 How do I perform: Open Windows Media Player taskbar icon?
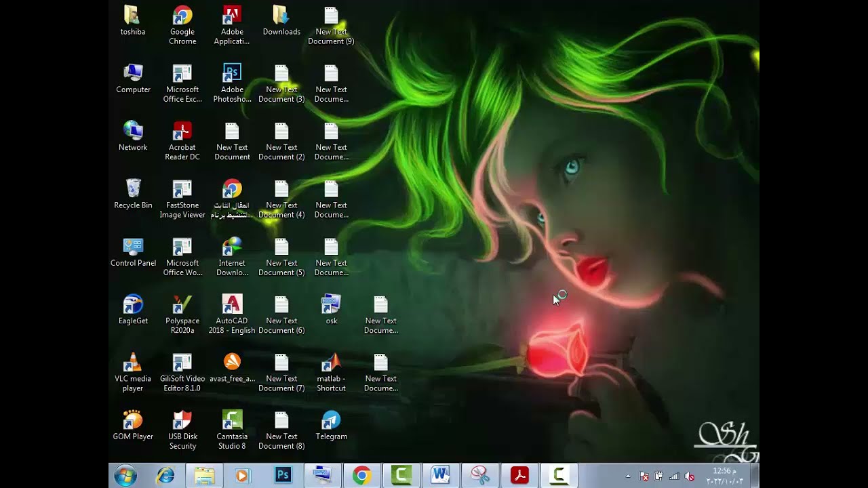coord(243,476)
